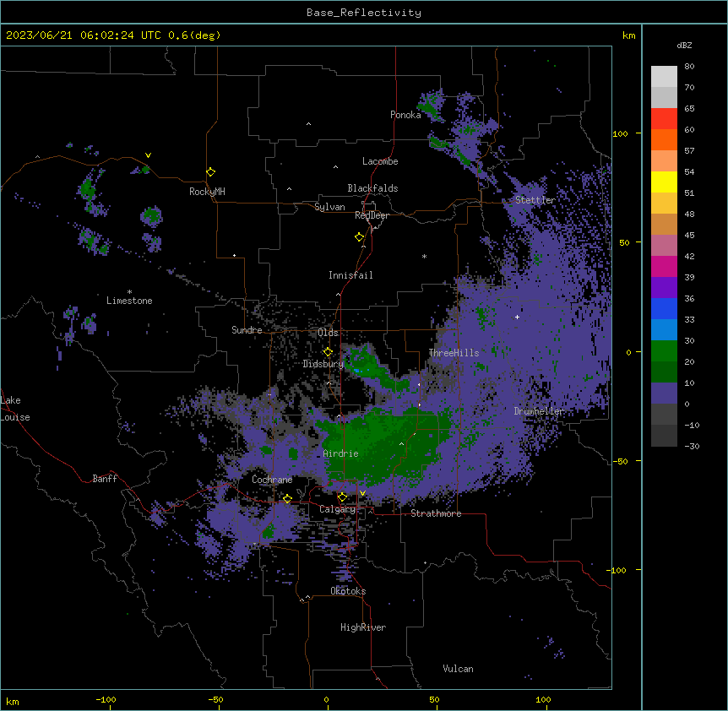Select the Strathmore city label
728x711 pixels.
pyautogui.click(x=436, y=513)
